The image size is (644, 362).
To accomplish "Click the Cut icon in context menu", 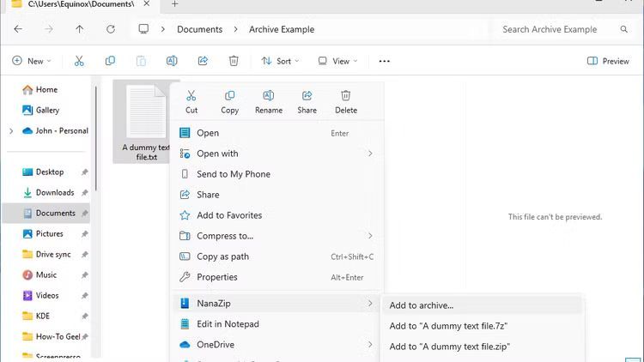I will coord(191,96).
